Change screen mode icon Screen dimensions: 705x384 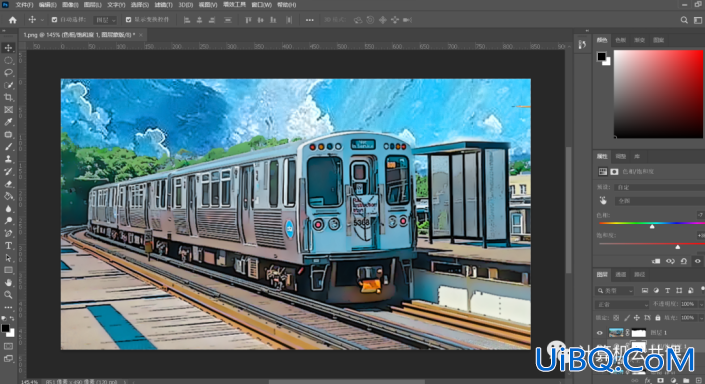click(8, 358)
